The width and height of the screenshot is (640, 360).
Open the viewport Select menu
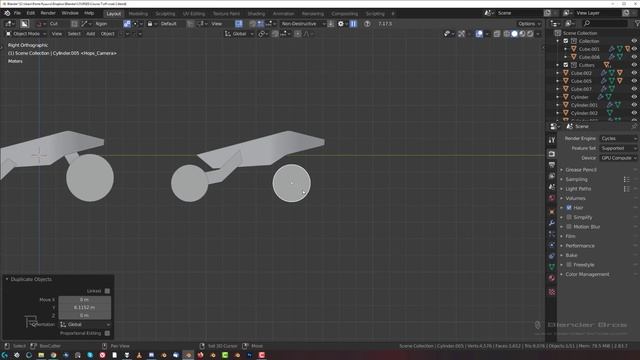[x=74, y=34]
